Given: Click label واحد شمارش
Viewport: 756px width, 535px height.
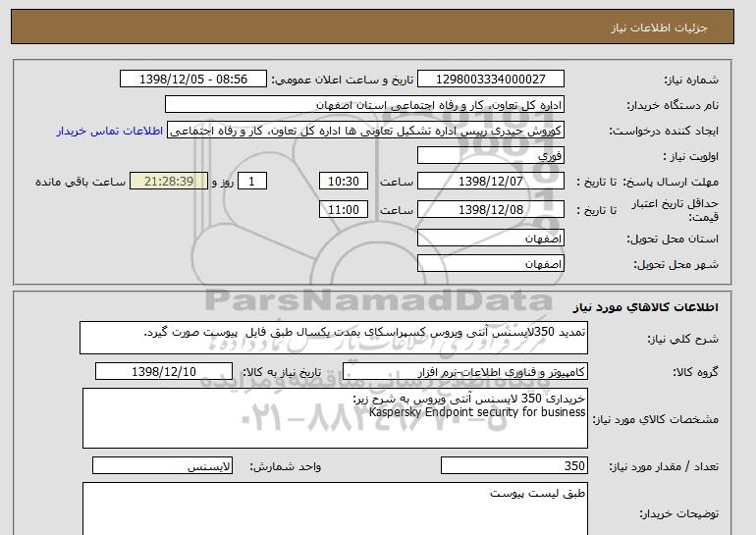Looking at the screenshot, I should (x=286, y=466).
